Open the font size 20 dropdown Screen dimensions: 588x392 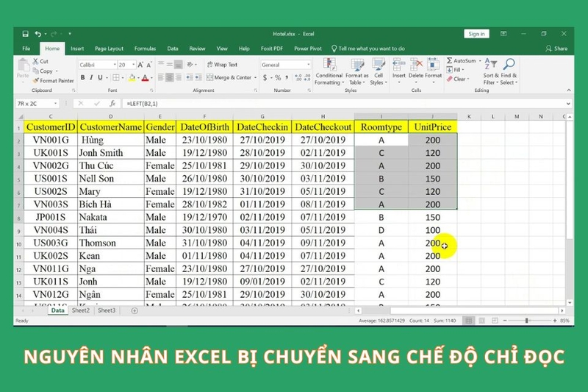(x=134, y=65)
